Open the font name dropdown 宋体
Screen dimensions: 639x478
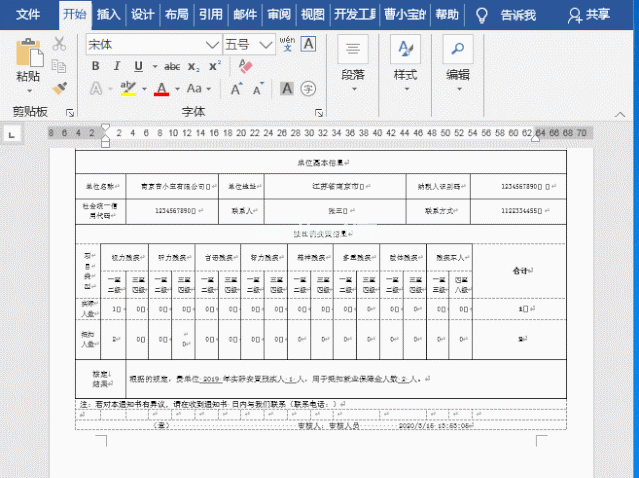click(x=212, y=45)
